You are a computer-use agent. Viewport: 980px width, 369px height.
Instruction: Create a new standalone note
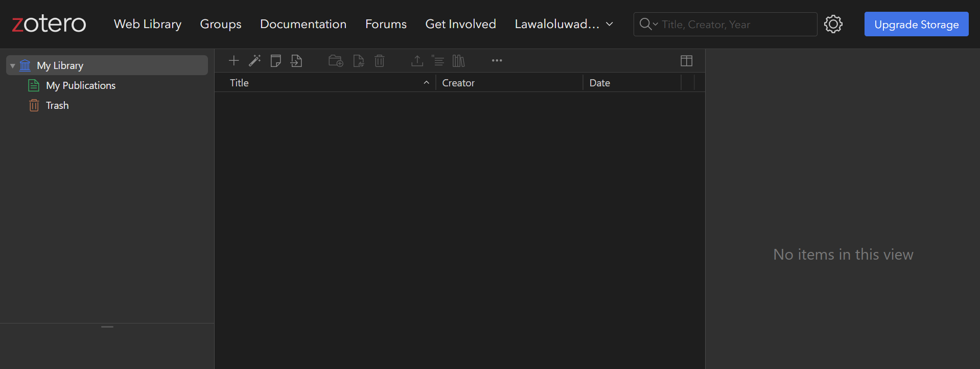[x=275, y=61]
